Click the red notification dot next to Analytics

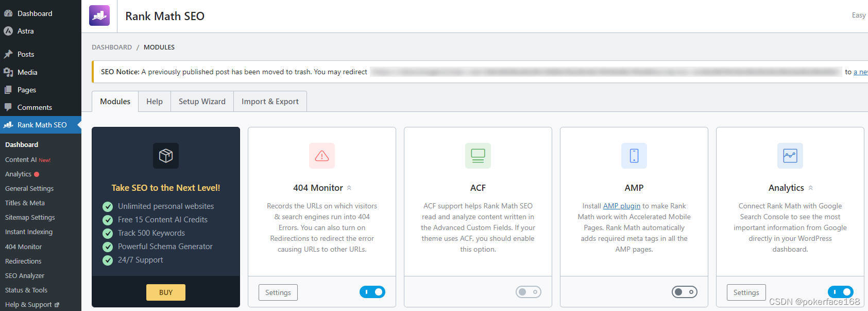point(37,174)
